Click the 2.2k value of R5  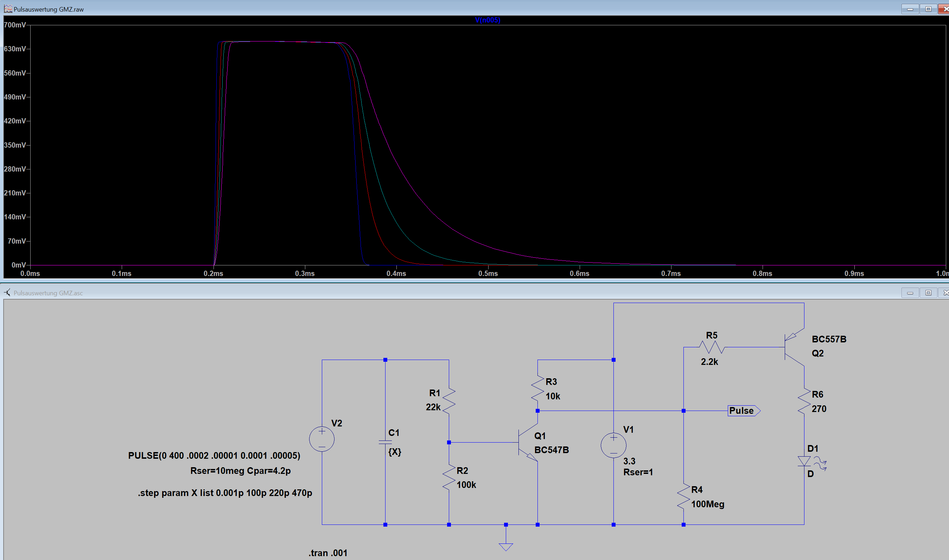tap(709, 362)
